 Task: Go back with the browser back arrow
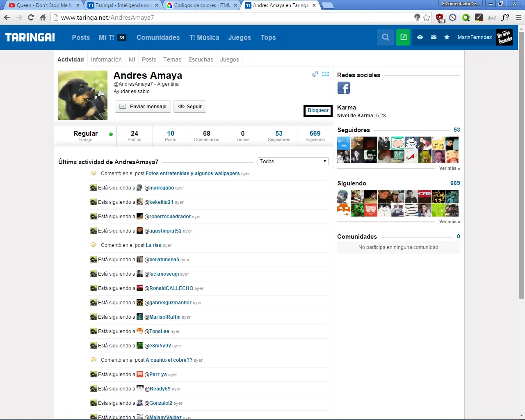click(x=7, y=17)
